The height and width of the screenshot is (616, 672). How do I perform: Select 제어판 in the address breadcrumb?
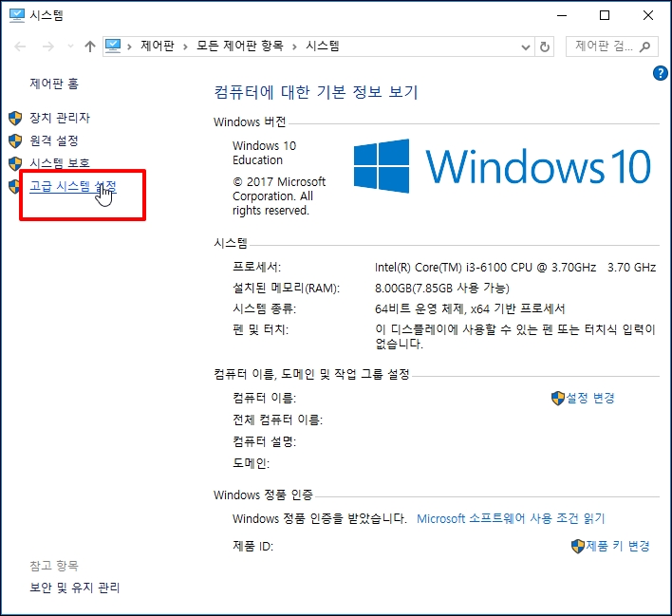point(158,46)
